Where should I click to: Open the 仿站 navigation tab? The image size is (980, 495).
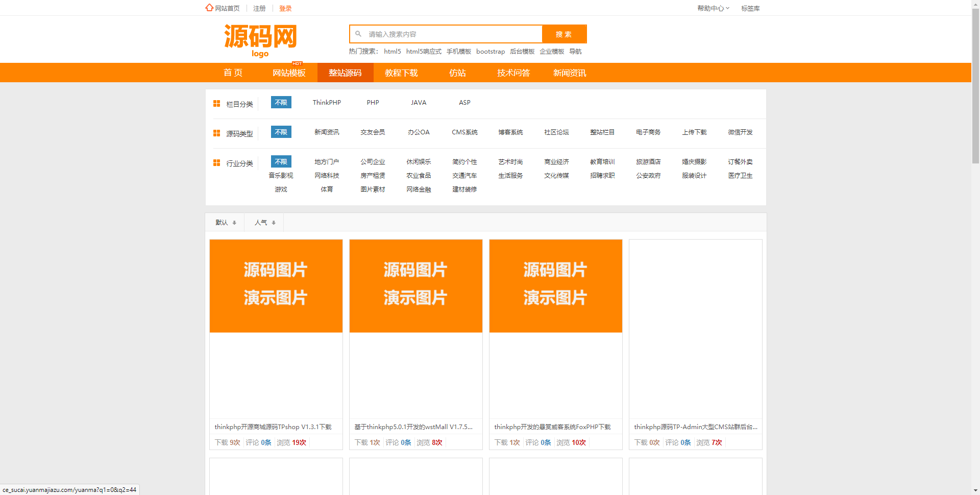click(457, 73)
